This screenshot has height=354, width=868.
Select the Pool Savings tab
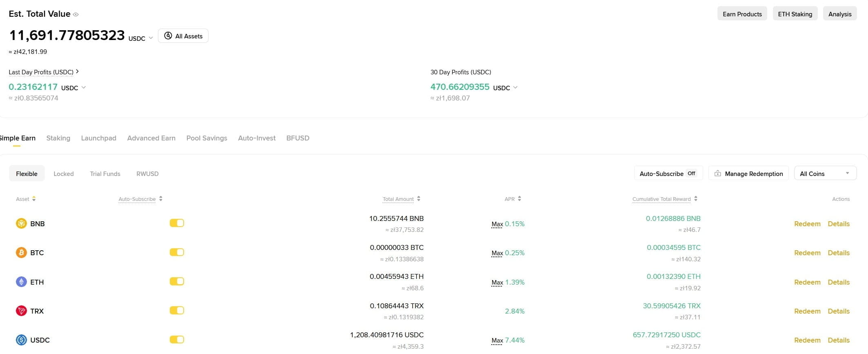tap(207, 138)
